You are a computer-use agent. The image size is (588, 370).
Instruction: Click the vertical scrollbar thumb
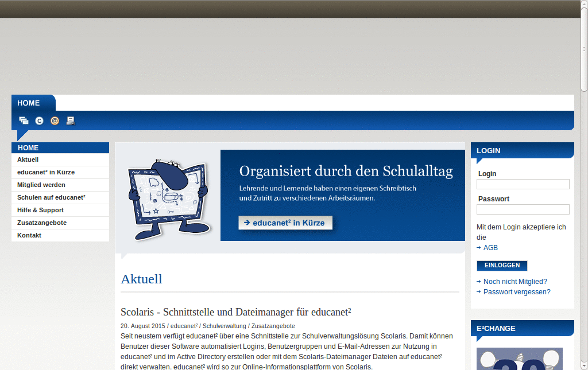point(584,49)
